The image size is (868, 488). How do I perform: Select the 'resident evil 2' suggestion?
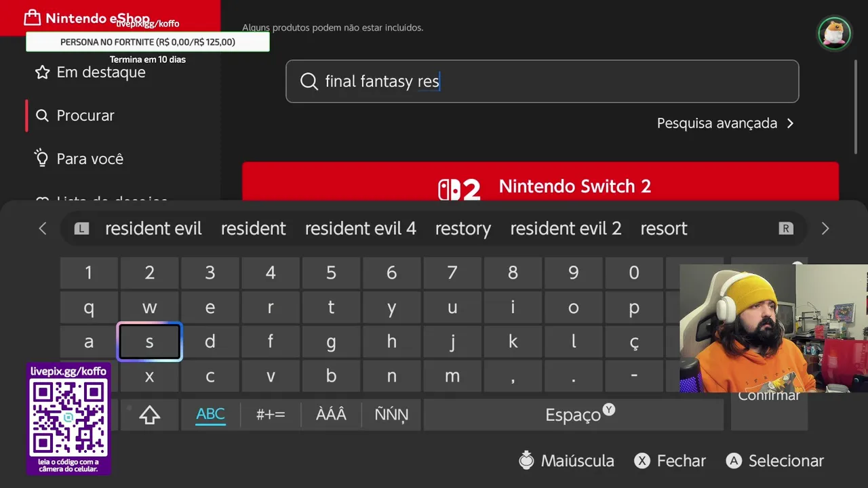pos(566,228)
